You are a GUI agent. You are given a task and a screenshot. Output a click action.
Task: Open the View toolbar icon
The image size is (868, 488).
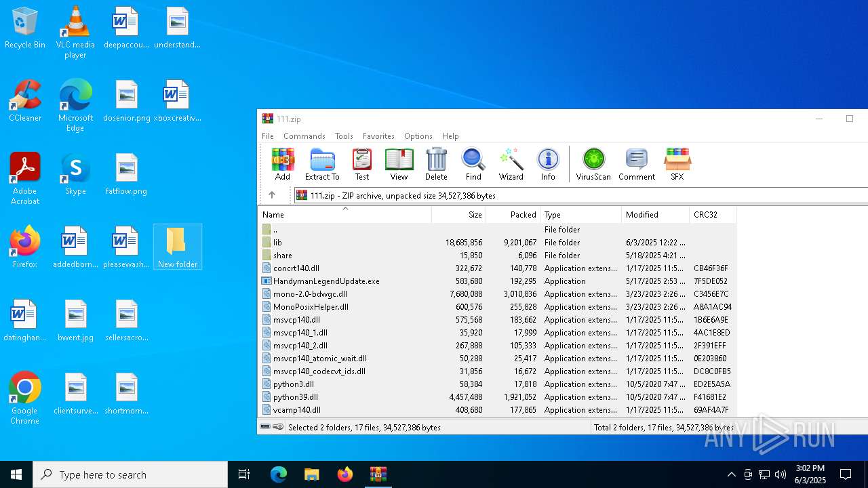(x=399, y=164)
